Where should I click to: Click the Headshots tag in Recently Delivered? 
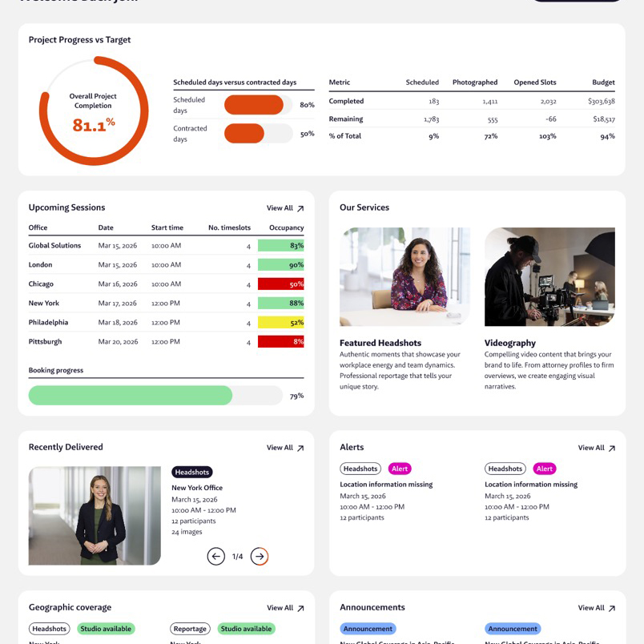pyautogui.click(x=192, y=473)
